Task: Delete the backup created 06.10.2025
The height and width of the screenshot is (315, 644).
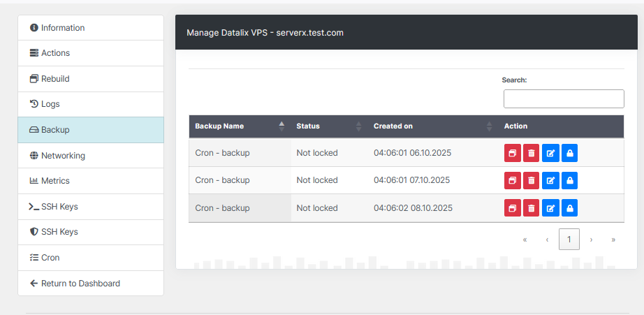Action: (x=531, y=153)
